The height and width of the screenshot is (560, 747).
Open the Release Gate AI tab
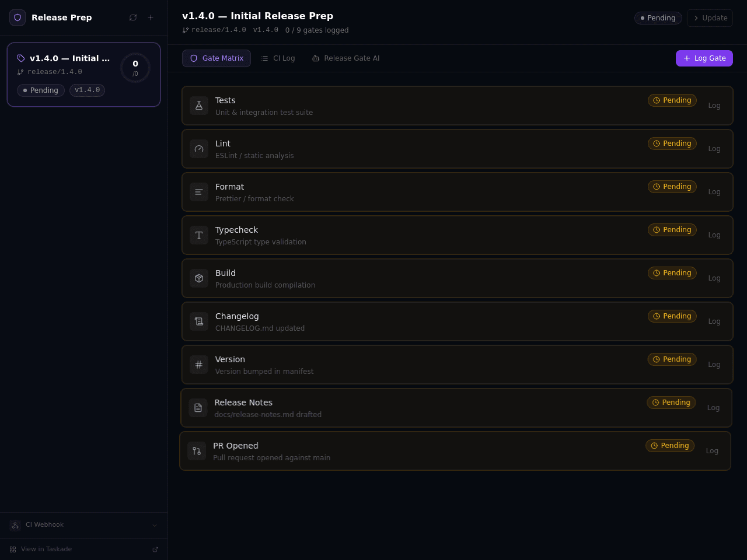[x=345, y=58]
